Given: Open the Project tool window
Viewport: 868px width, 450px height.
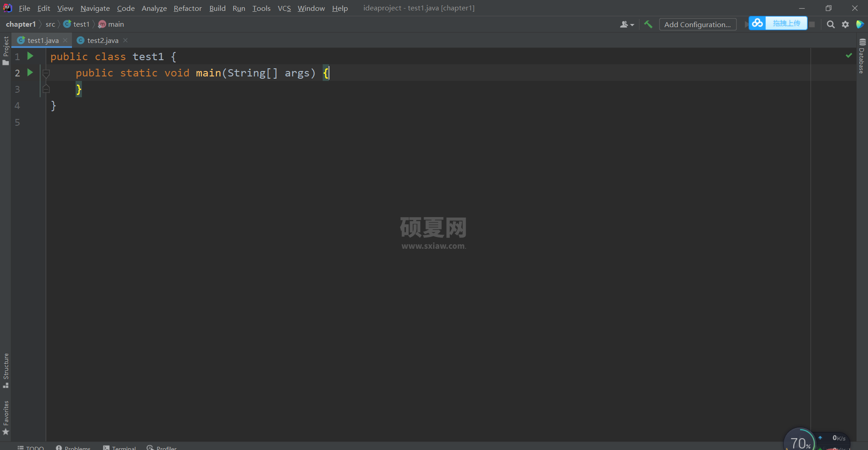Looking at the screenshot, I should coord(6,51).
